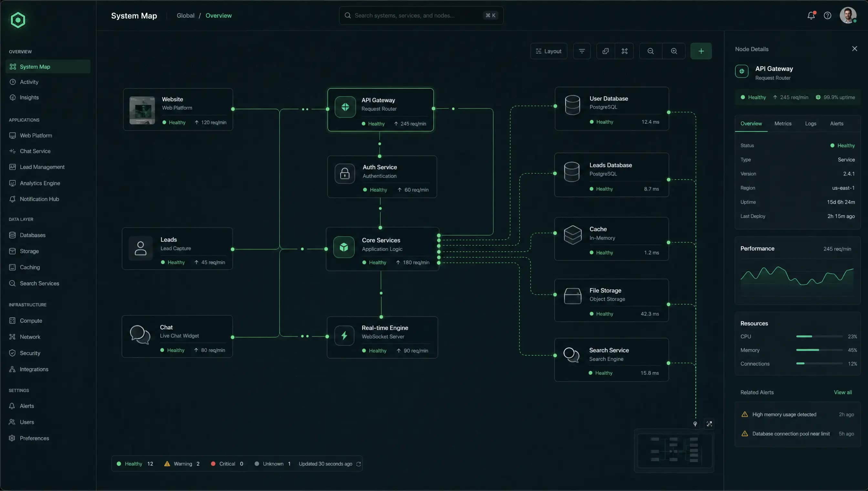Viewport: 868px width, 491px height.
Task: Click the search systems input field
Action: coord(421,16)
